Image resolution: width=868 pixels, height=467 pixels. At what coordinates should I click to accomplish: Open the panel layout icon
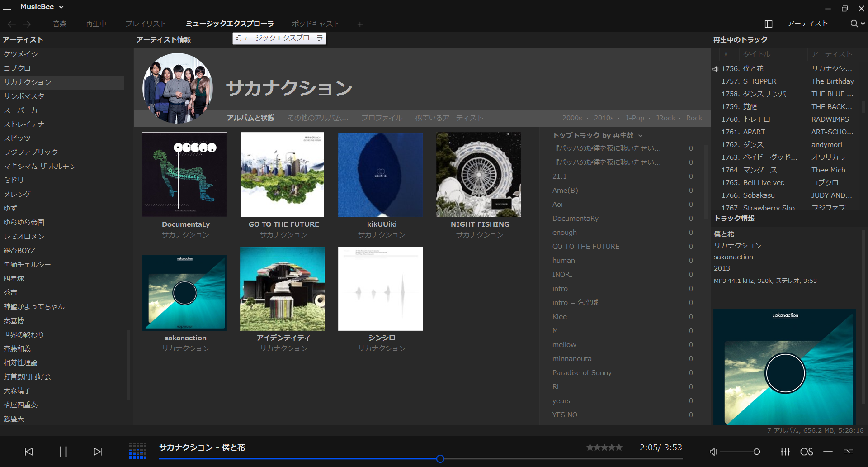(769, 24)
